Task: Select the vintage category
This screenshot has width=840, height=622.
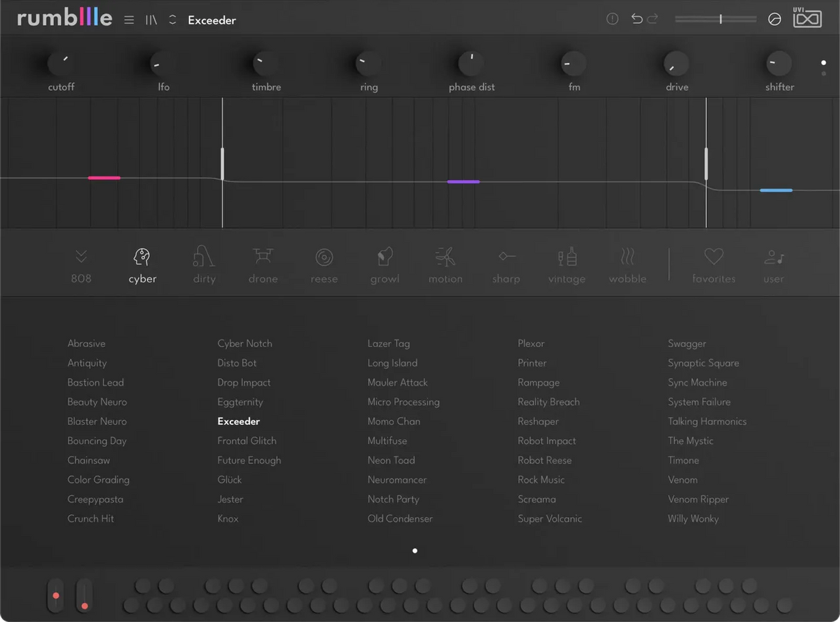Action: (x=567, y=265)
